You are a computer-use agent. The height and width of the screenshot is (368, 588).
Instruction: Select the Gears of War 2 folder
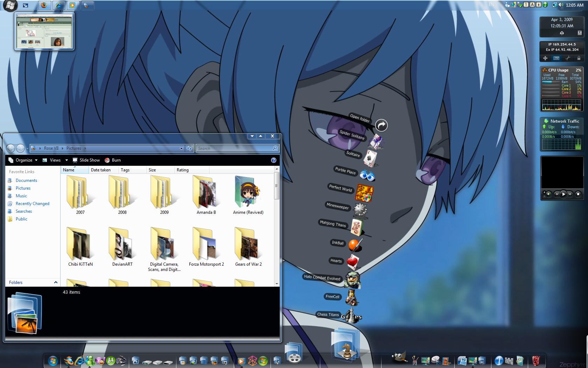tap(248, 247)
